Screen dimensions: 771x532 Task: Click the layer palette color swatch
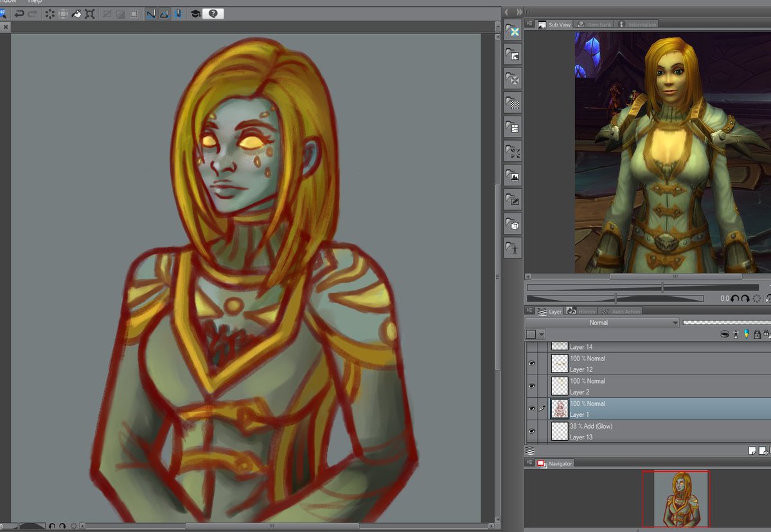531,334
